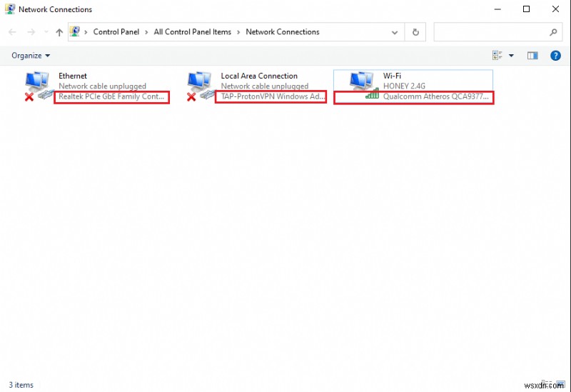
Task: Click the red X on Ethernet
Action: click(x=29, y=97)
